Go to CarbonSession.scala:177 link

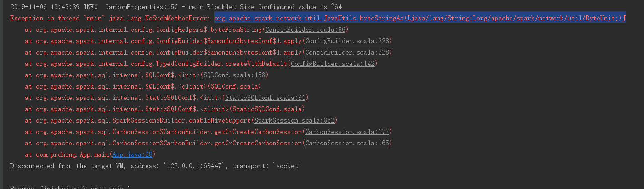click(x=348, y=132)
